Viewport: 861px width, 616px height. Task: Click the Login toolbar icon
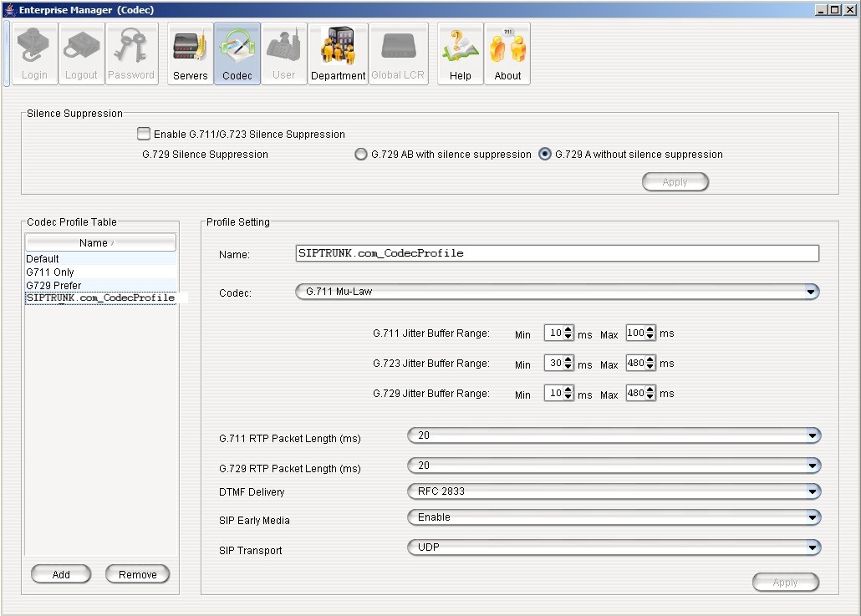[x=34, y=53]
